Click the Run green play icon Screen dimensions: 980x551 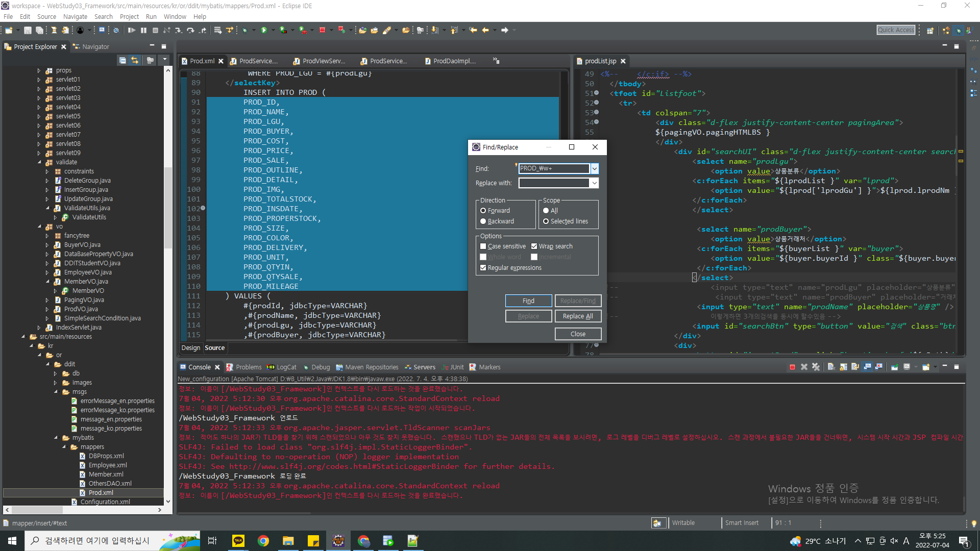pos(264,31)
